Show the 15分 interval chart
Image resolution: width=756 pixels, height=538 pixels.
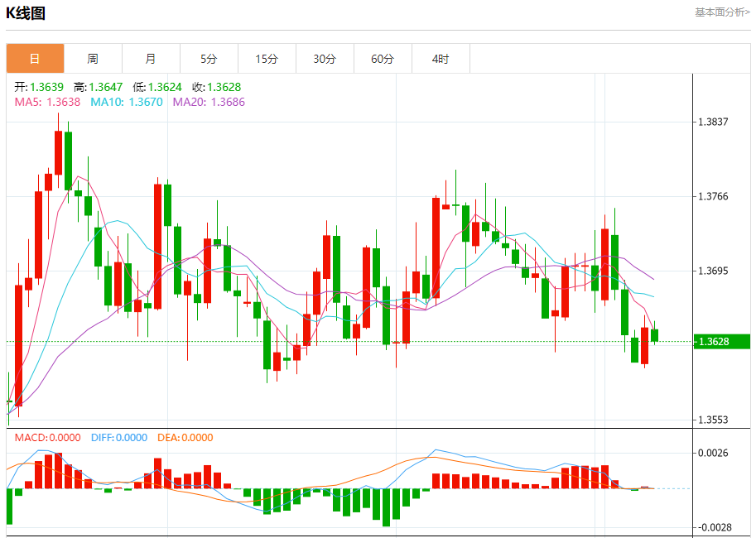point(267,59)
